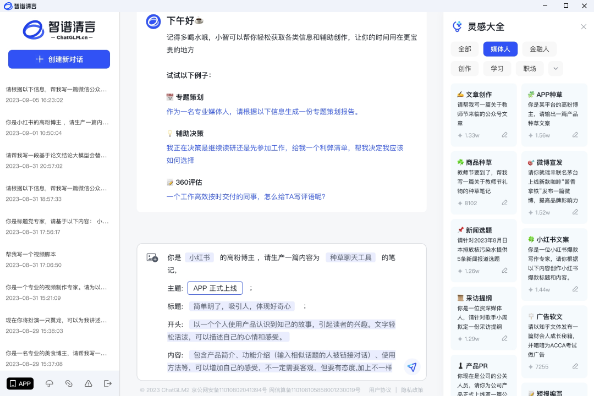Image resolution: width=594 pixels, height=396 pixels.
Task: Open the chat dated 2023-08-29 15:37:08
Action: coord(57,358)
